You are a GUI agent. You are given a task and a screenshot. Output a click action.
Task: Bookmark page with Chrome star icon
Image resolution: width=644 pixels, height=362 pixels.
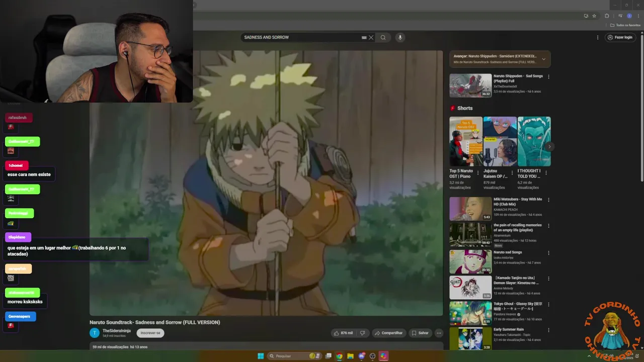594,16
